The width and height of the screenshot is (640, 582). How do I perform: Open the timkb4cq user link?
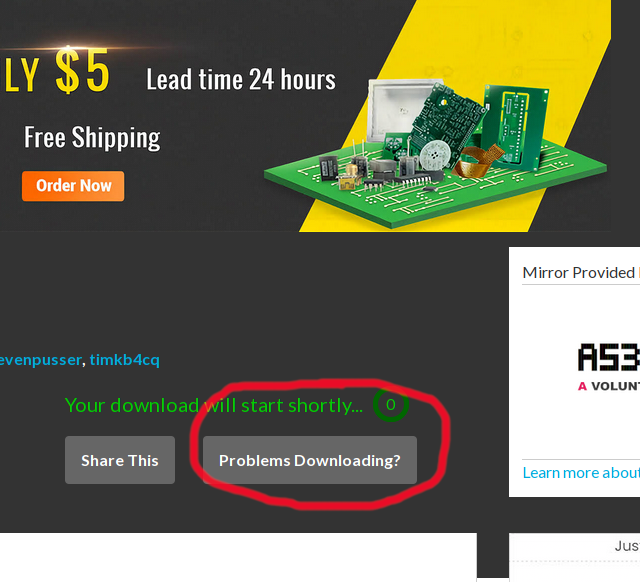click(124, 360)
